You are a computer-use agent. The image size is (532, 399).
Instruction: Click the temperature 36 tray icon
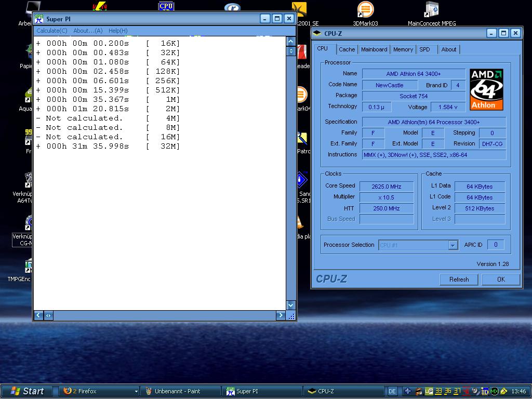tap(448, 391)
